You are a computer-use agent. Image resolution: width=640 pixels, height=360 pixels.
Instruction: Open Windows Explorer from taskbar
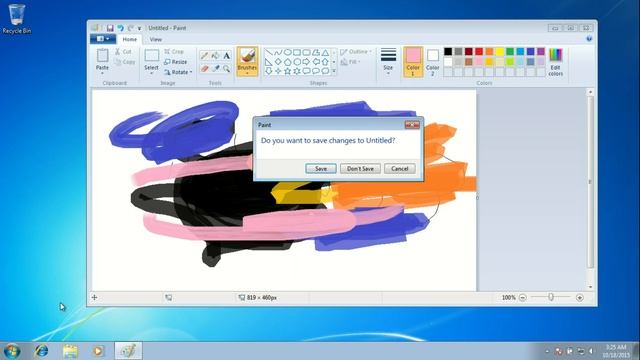click(70, 351)
